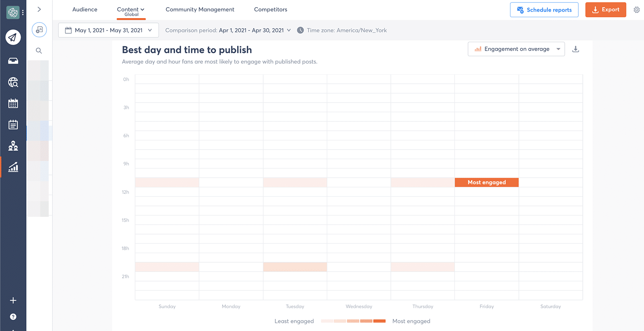
Task: Click the Friday day label
Action: click(487, 306)
